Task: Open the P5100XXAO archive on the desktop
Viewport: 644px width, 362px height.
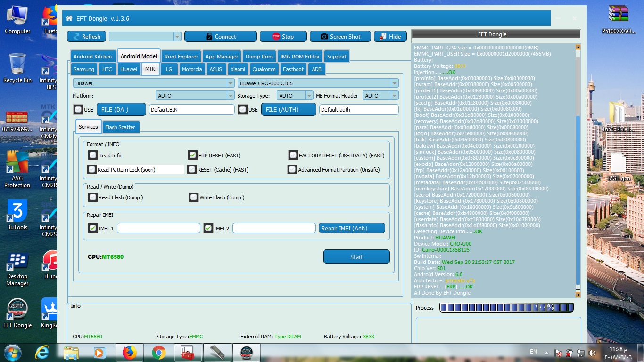Action: (619, 20)
